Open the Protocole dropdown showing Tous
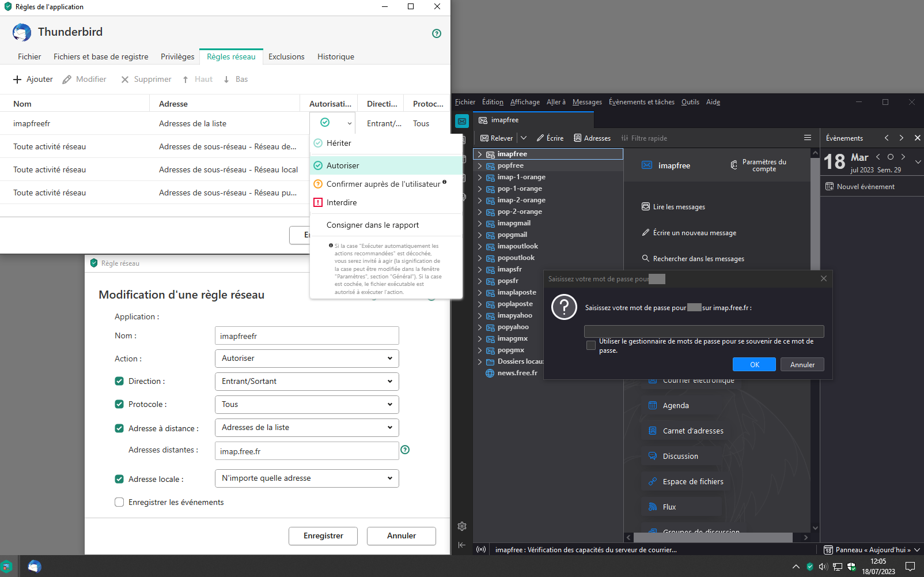The height and width of the screenshot is (577, 924). pyautogui.click(x=306, y=405)
